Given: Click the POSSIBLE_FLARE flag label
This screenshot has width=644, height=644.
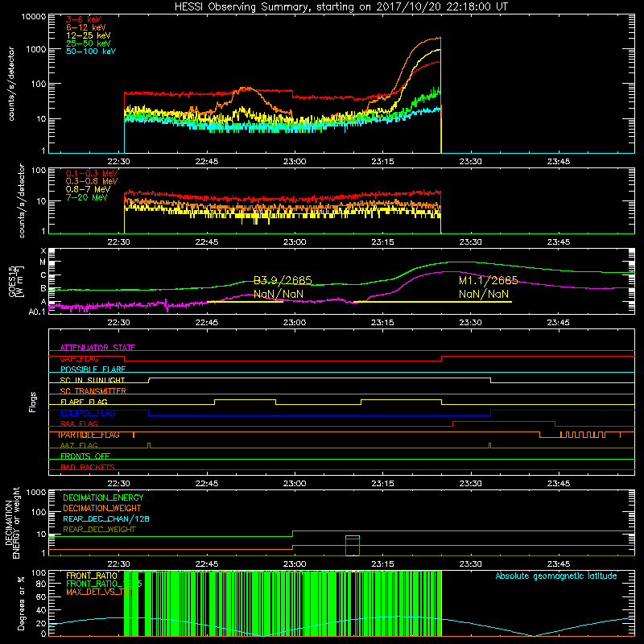Looking at the screenshot, I should point(93,369).
